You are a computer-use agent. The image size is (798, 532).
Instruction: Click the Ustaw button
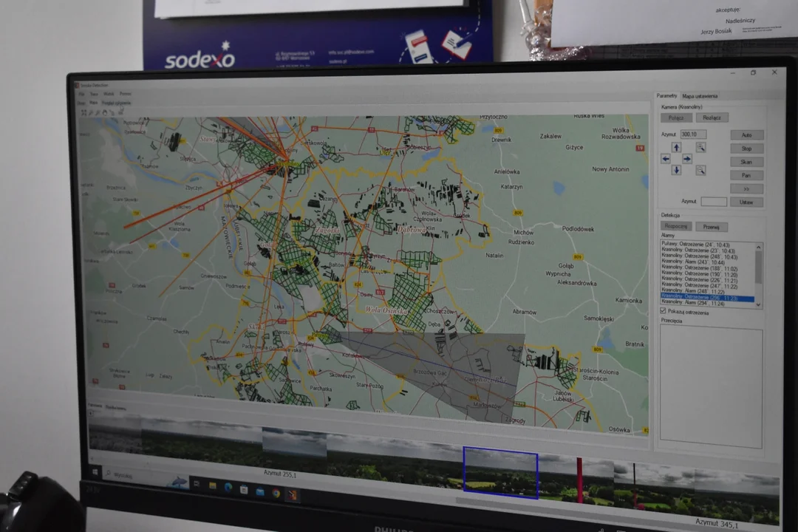click(746, 202)
